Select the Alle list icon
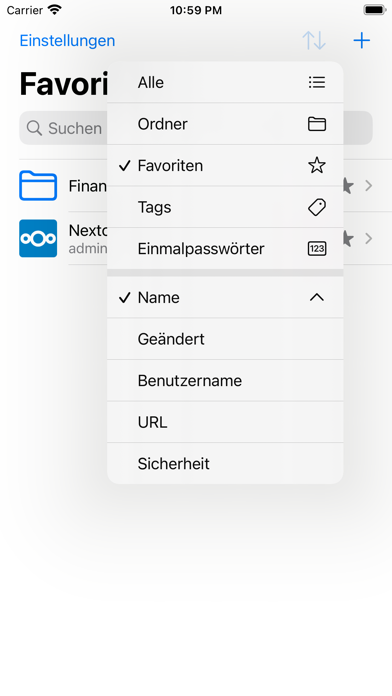Image resolution: width=392 pixels, height=696 pixels. [317, 82]
